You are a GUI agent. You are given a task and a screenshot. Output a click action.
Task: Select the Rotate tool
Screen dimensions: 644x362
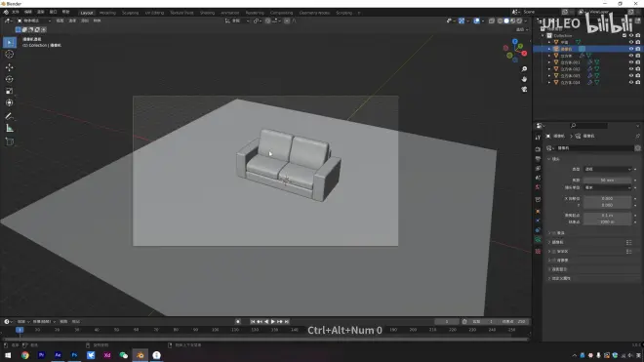[10, 79]
